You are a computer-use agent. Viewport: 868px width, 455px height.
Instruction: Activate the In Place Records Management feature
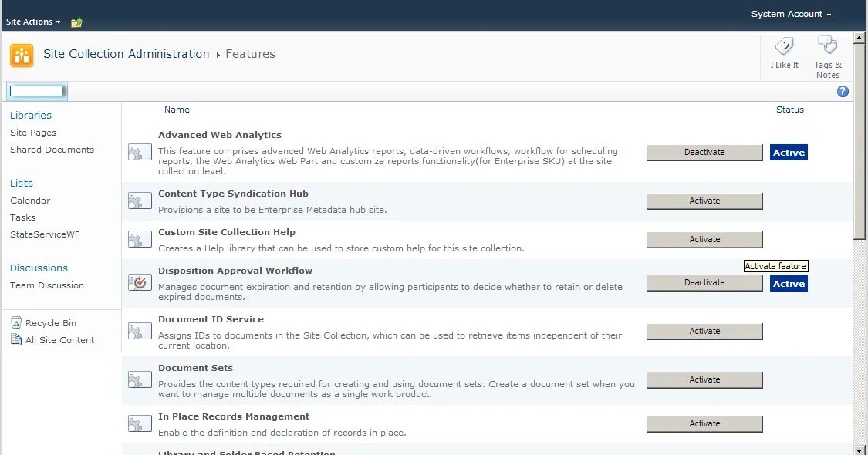pyautogui.click(x=704, y=424)
